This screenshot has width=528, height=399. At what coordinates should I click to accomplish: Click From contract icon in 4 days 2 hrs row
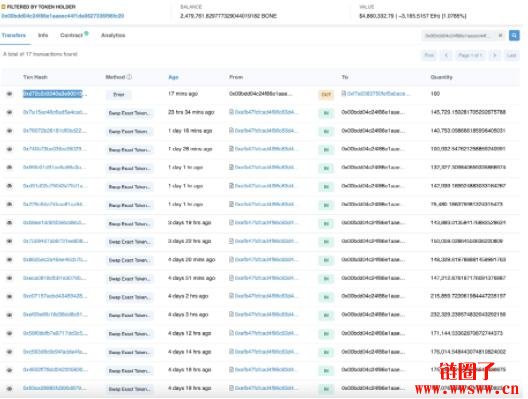tap(231, 296)
